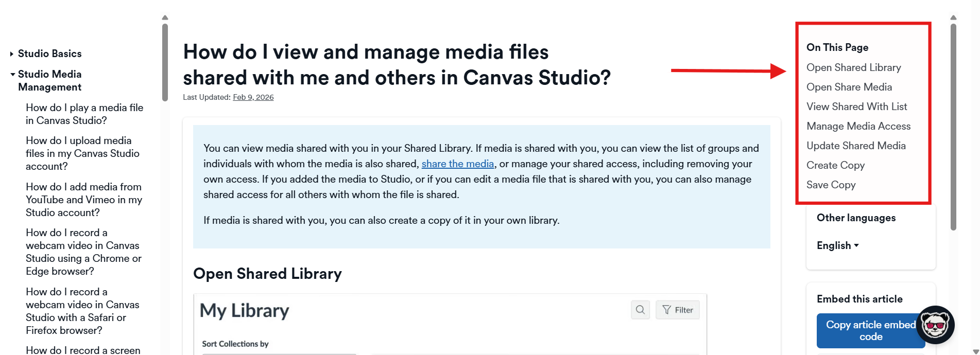The height and width of the screenshot is (355, 980).
Task: Open the Chrome or Edge webcam recording article
Action: click(83, 252)
